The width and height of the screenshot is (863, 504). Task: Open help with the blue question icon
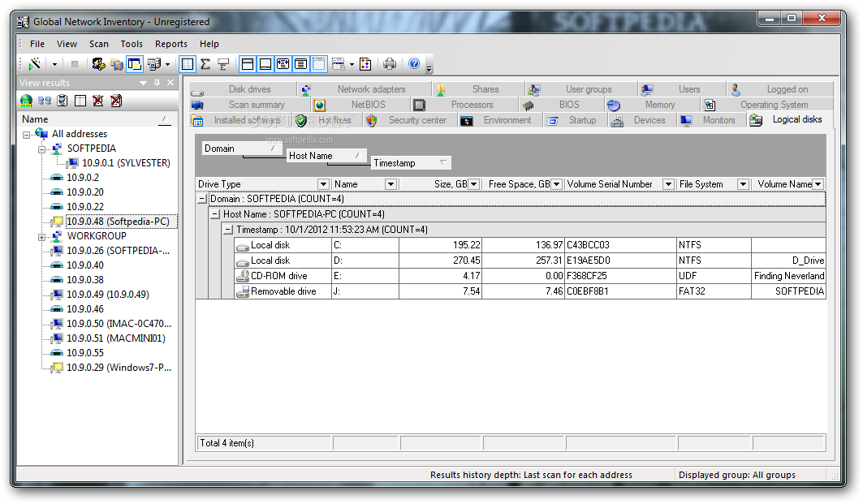[414, 64]
